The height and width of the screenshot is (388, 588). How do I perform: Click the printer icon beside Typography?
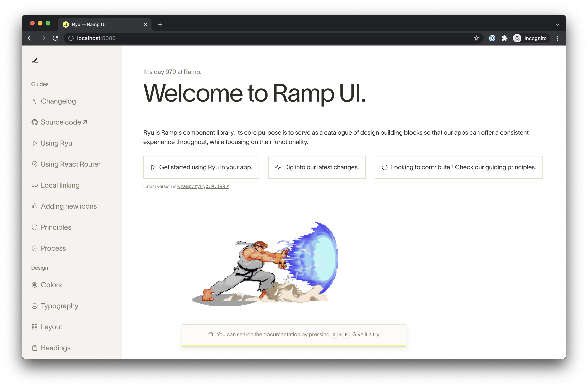(x=35, y=306)
